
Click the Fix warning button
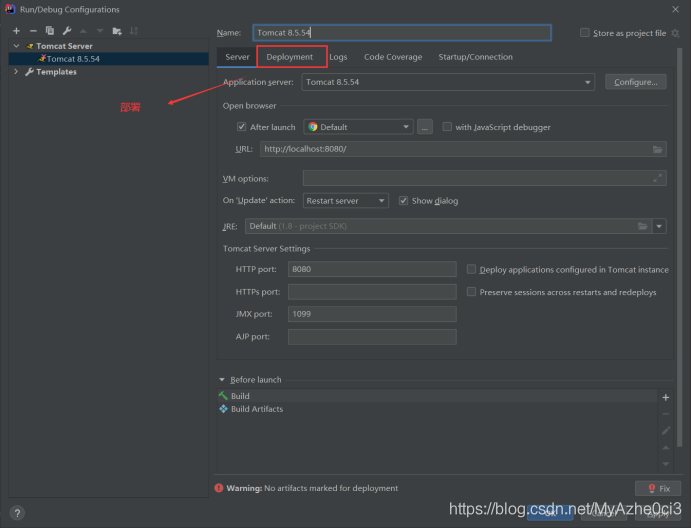click(658, 489)
